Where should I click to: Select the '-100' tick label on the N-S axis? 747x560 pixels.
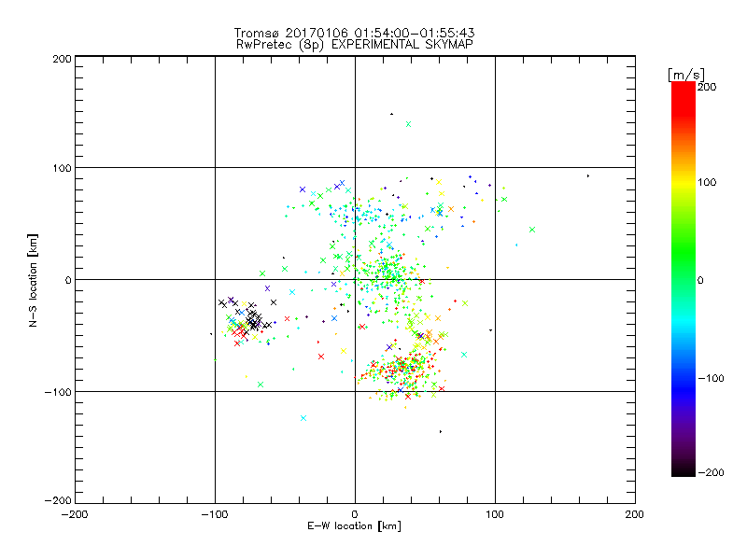pyautogui.click(x=58, y=392)
